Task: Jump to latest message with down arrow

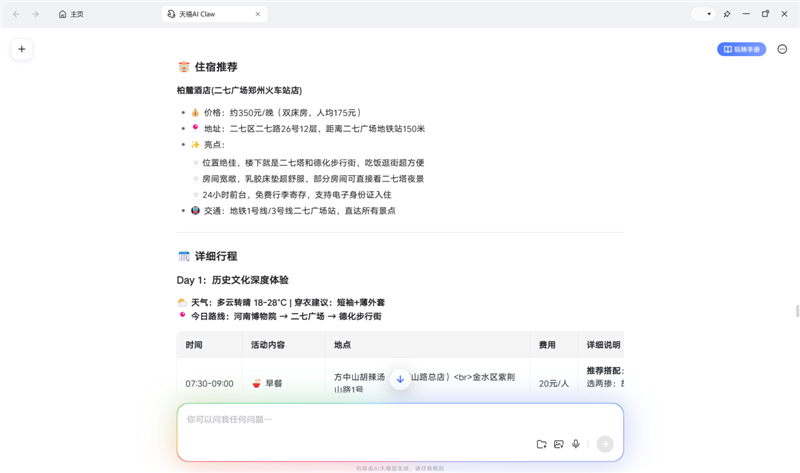Action: 401,379
